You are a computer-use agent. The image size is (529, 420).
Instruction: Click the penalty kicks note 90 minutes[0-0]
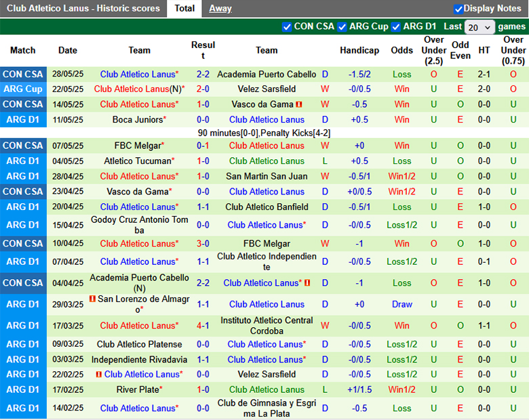[x=264, y=133]
